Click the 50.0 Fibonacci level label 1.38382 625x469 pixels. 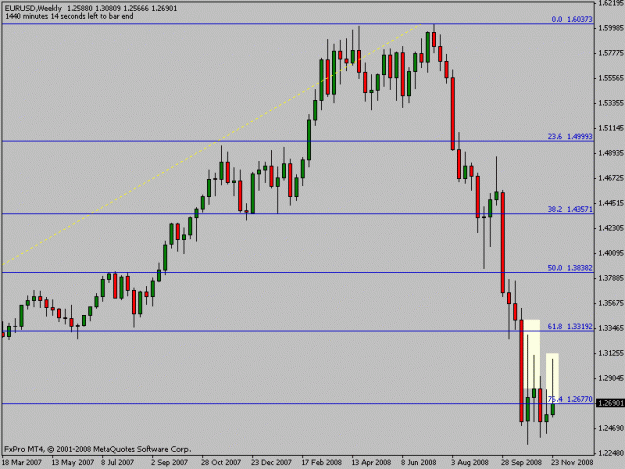click(x=570, y=268)
